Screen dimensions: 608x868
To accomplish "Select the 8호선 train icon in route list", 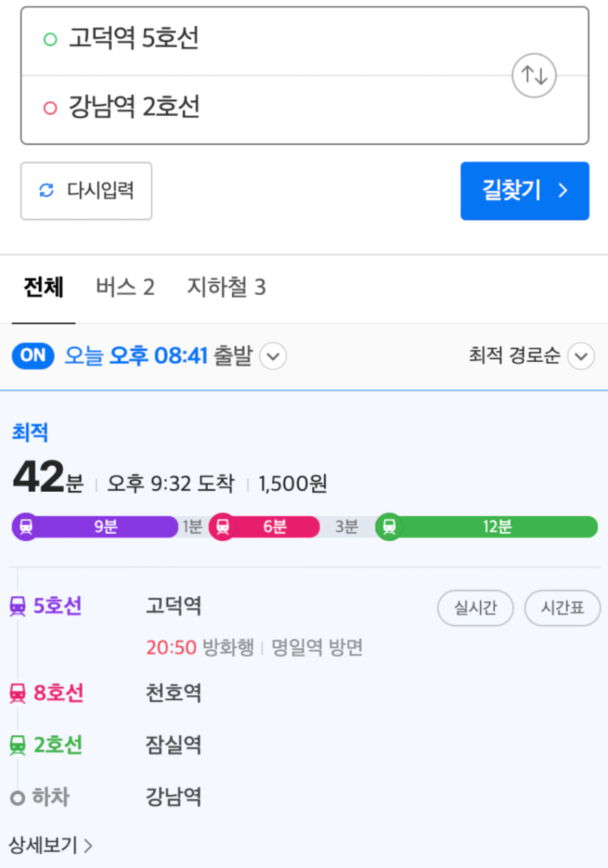I will point(18,694).
